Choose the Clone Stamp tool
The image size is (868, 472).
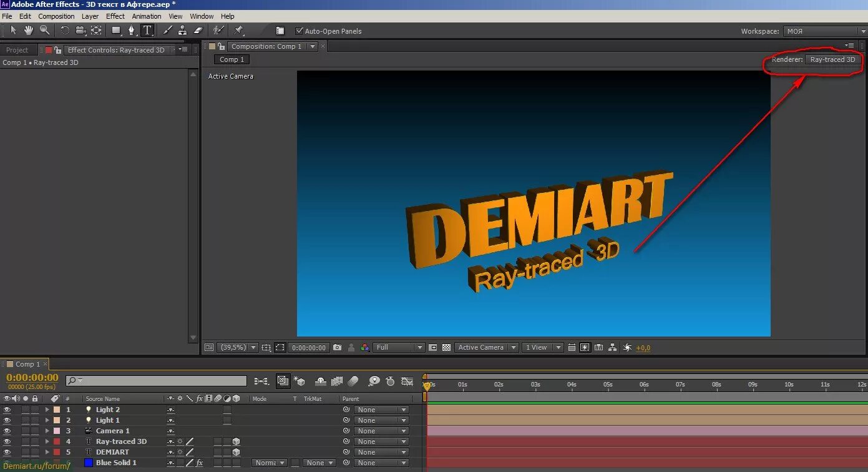[182, 31]
